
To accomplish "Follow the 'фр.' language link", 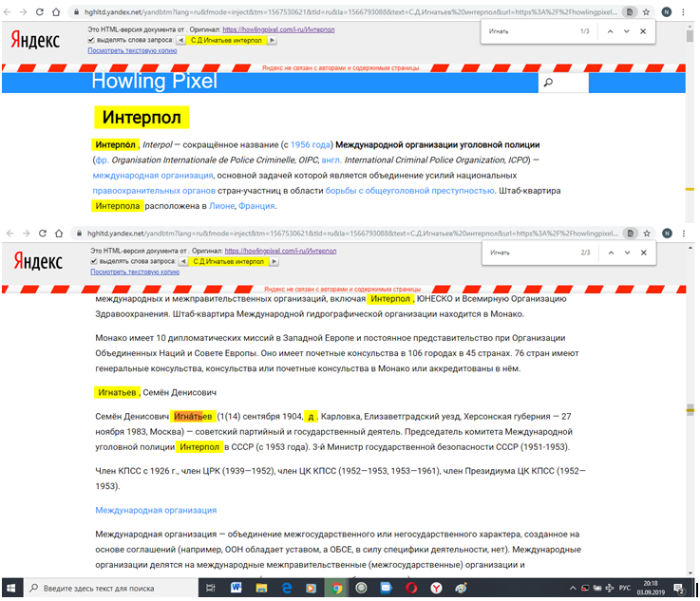I will click(102, 160).
